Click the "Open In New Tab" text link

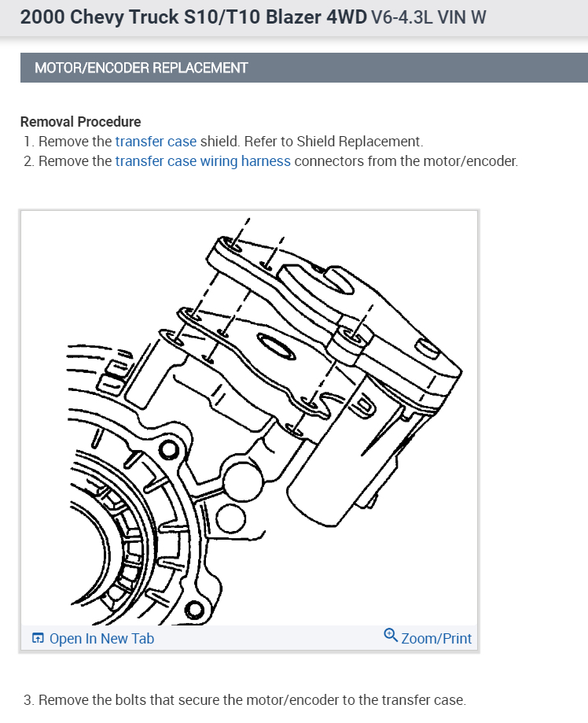(101, 639)
